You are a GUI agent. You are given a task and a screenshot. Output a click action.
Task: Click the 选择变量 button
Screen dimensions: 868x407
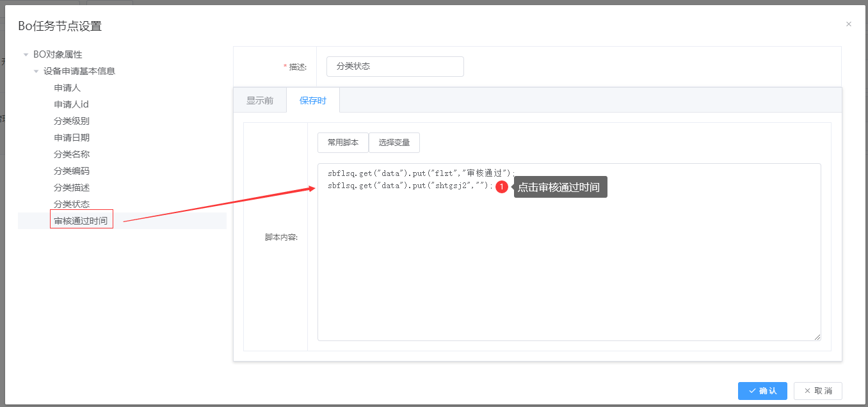tap(394, 143)
